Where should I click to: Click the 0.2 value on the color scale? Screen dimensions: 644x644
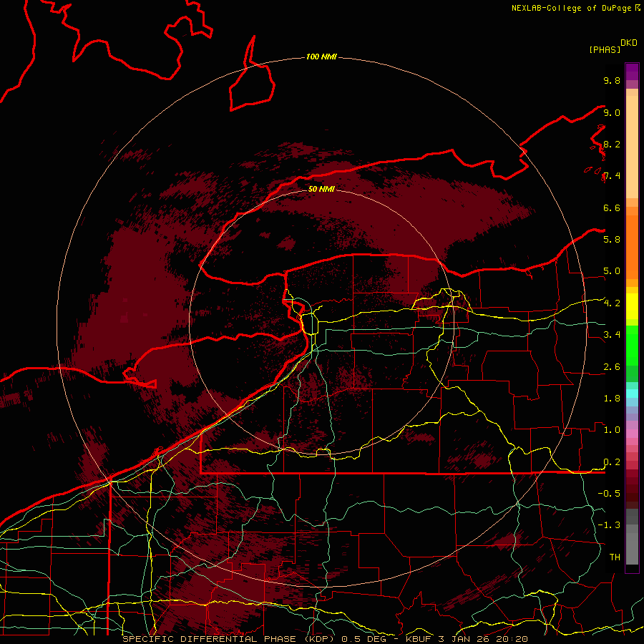(612, 462)
